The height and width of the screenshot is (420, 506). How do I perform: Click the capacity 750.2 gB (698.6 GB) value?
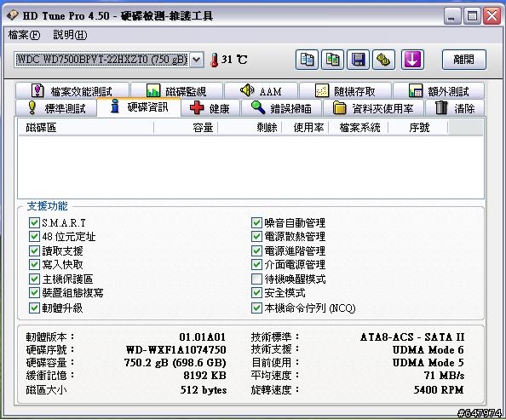pyautogui.click(x=175, y=363)
